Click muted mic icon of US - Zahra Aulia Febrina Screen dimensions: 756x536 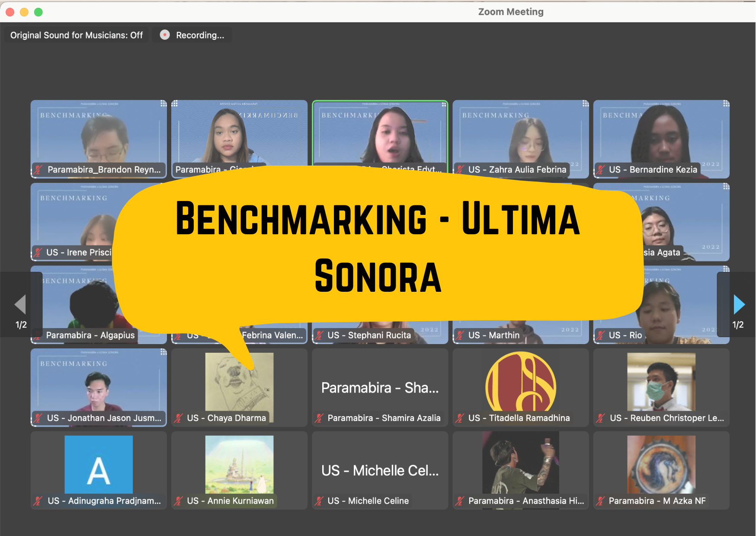460,170
